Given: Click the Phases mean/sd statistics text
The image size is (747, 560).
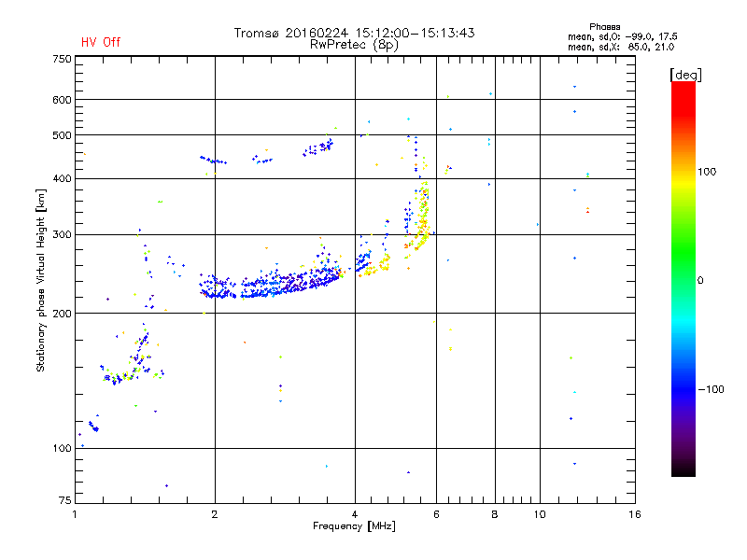Looking at the screenshot, I should 622,37.
